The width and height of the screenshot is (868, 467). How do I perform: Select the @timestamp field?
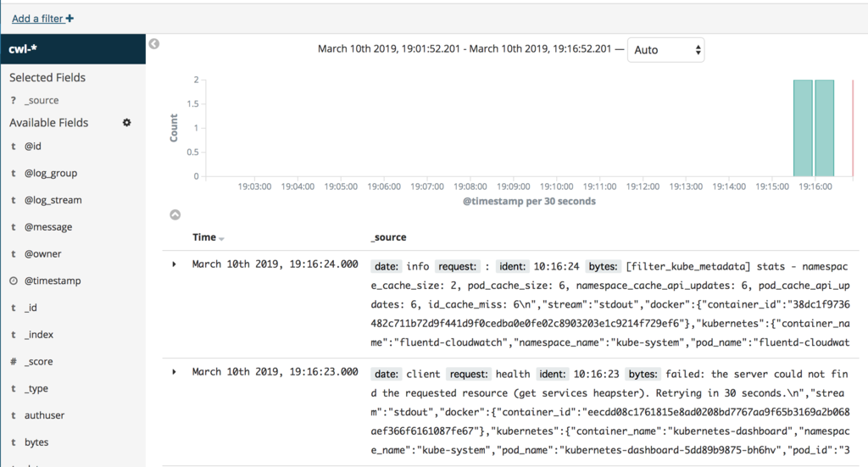tap(53, 281)
